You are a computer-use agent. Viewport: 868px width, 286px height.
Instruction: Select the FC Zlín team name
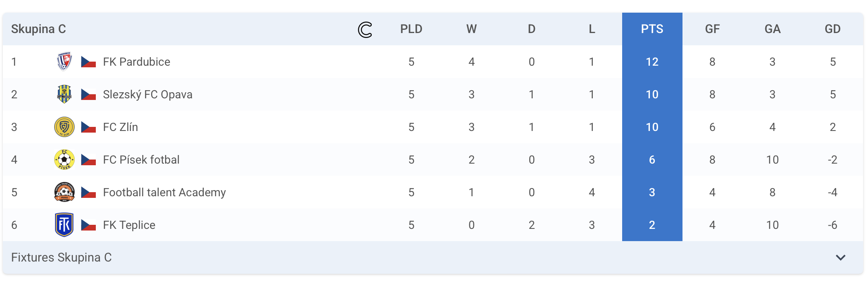click(120, 127)
